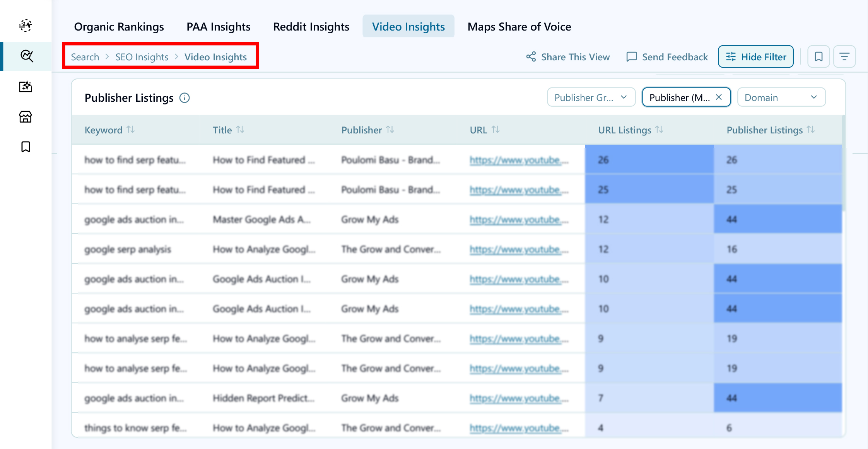Click the sort lines icon button

[x=844, y=57]
